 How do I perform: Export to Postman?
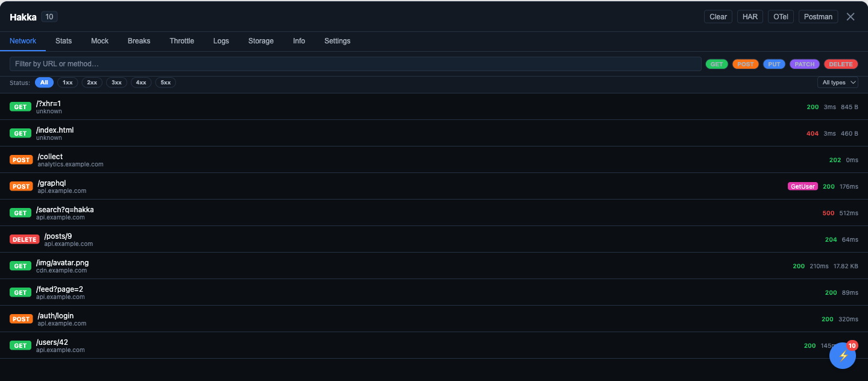pos(818,17)
